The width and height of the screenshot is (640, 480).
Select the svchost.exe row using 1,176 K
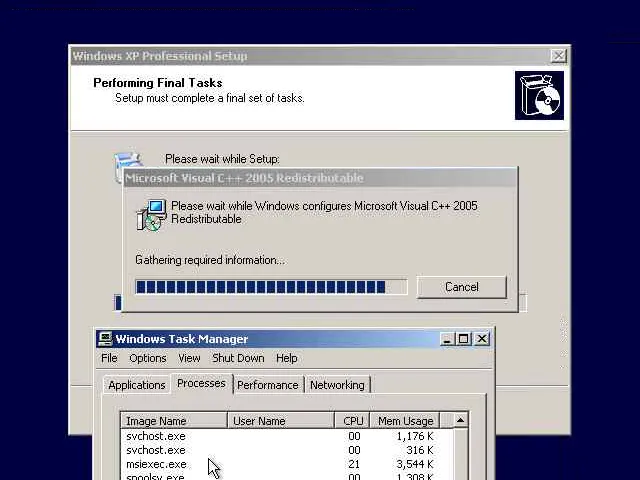[287, 436]
